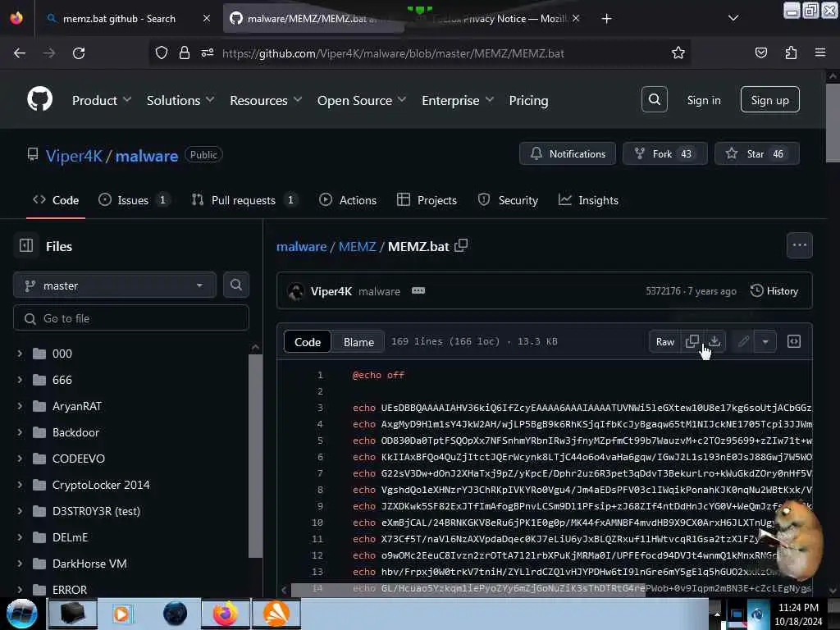Collapse the Files tree side panel icon
This screenshot has height=630, width=840.
click(25, 245)
